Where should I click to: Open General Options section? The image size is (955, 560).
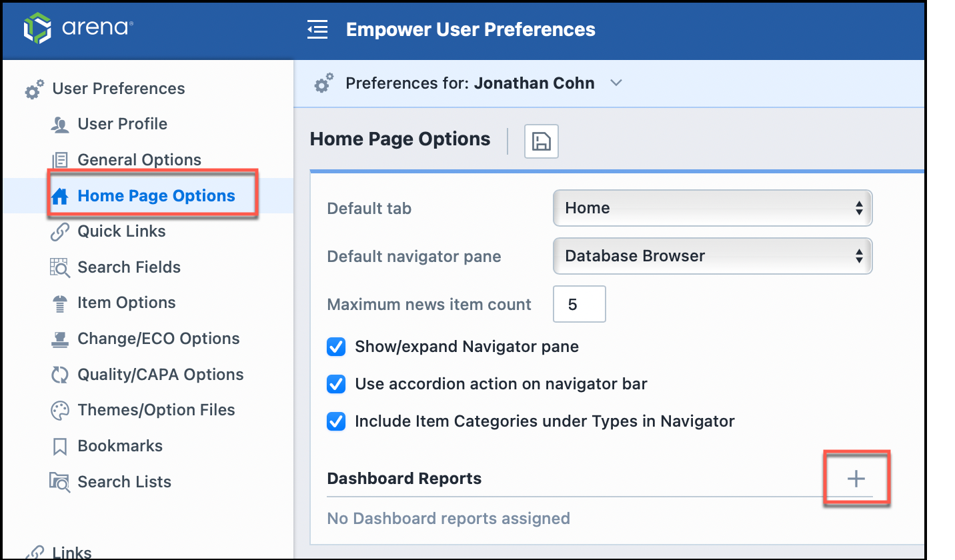139,160
